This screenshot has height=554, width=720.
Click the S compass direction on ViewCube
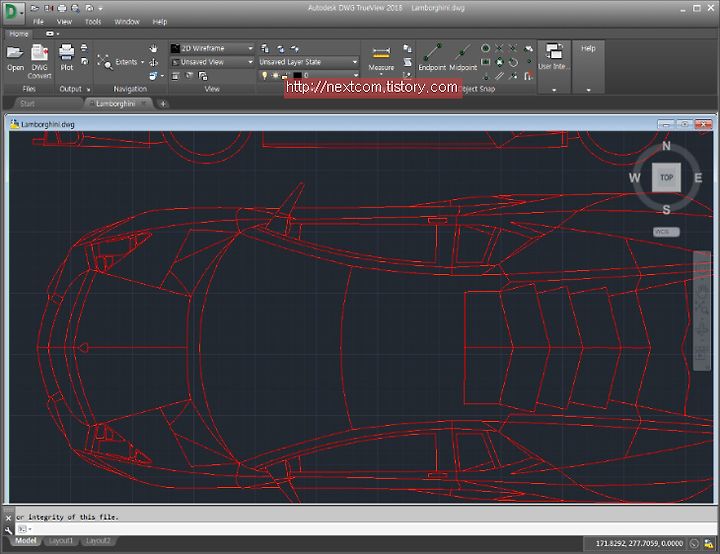[x=666, y=209]
